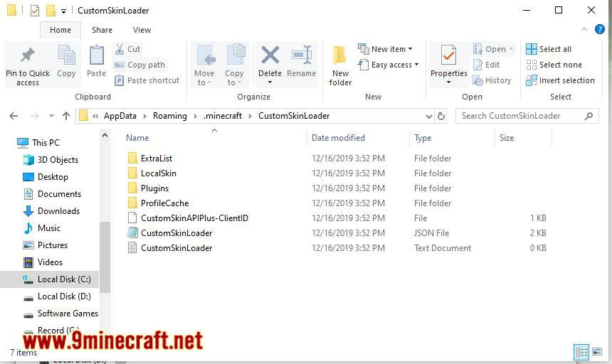Click Copy path in Clipboard group

[x=139, y=65]
